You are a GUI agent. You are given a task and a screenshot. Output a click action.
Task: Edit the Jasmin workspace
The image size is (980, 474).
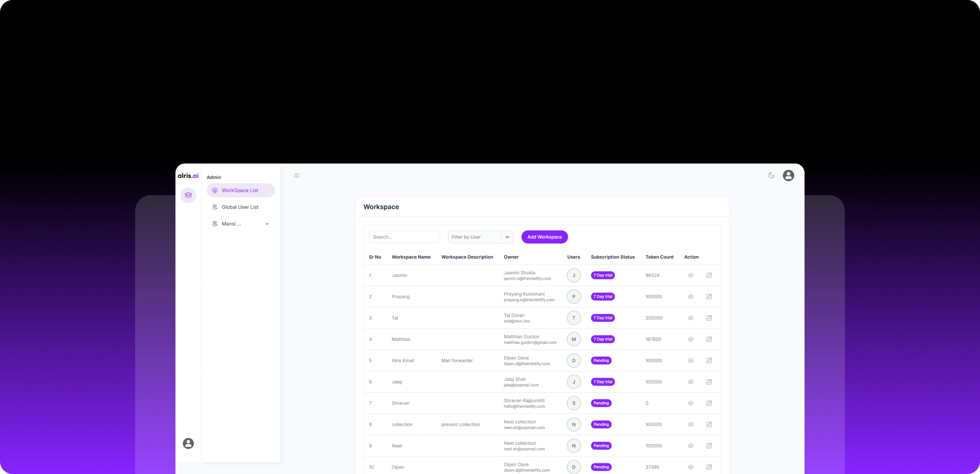point(709,275)
